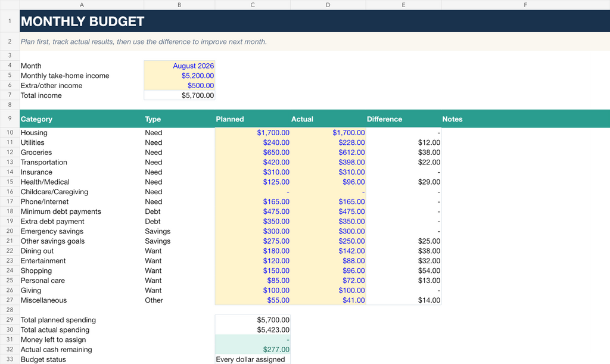610x364 pixels.
Task: Select Utilities actual $228.00 cell
Action: 328,142
